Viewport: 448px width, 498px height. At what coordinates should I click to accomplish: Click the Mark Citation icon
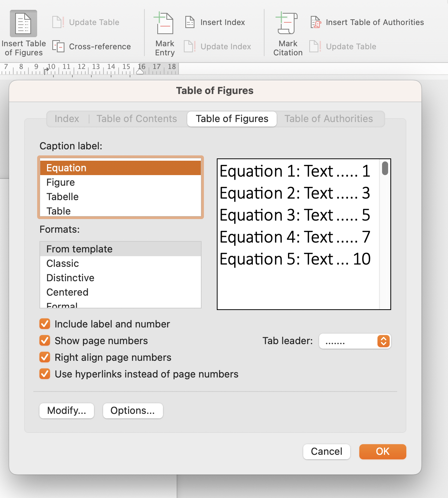(x=288, y=23)
